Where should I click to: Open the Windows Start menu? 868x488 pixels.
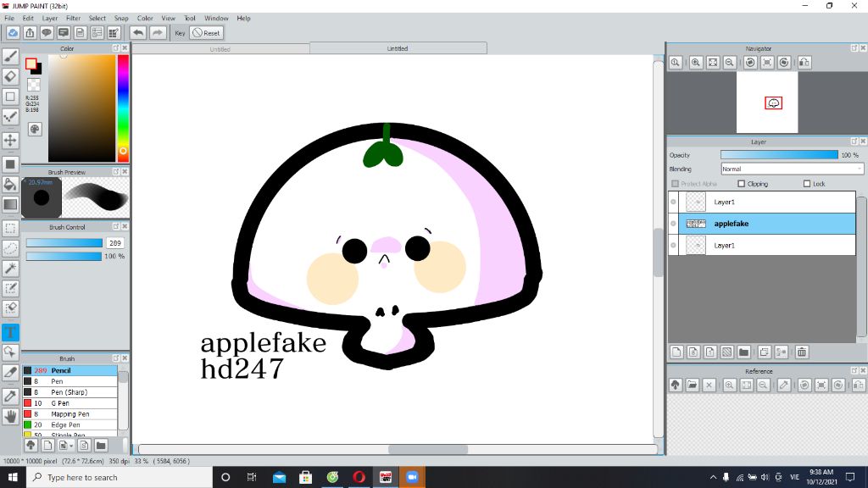(x=13, y=477)
